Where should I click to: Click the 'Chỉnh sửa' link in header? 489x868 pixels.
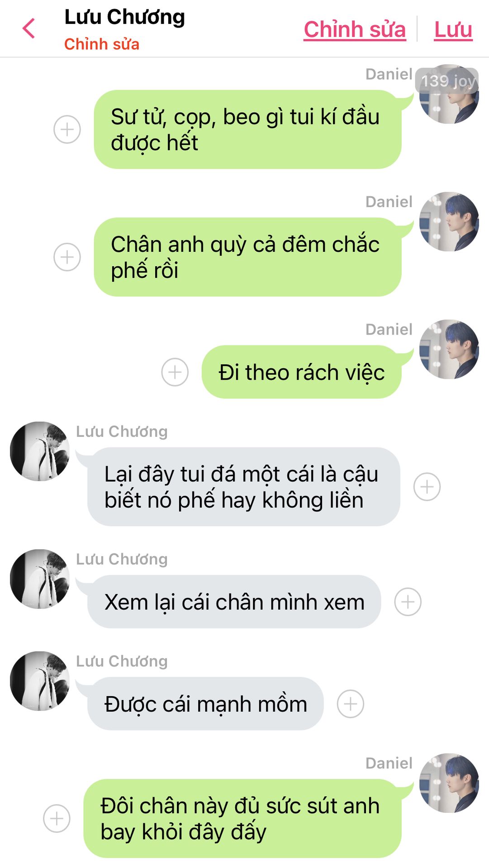355,29
